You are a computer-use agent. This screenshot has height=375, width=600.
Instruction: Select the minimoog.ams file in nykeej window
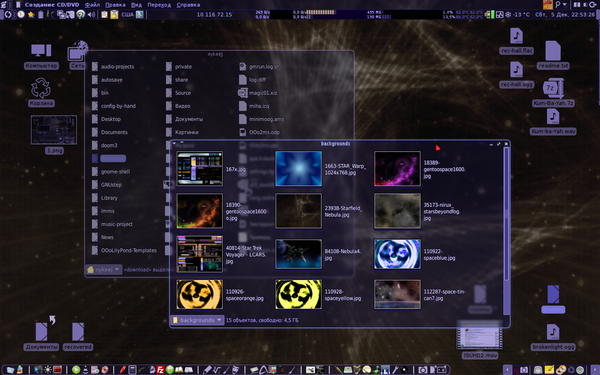click(x=262, y=119)
